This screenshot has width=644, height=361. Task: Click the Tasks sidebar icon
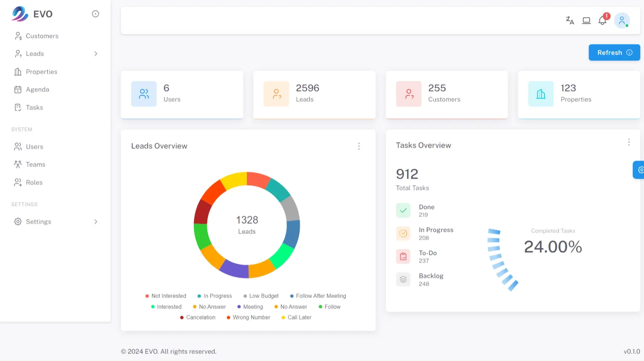(18, 107)
